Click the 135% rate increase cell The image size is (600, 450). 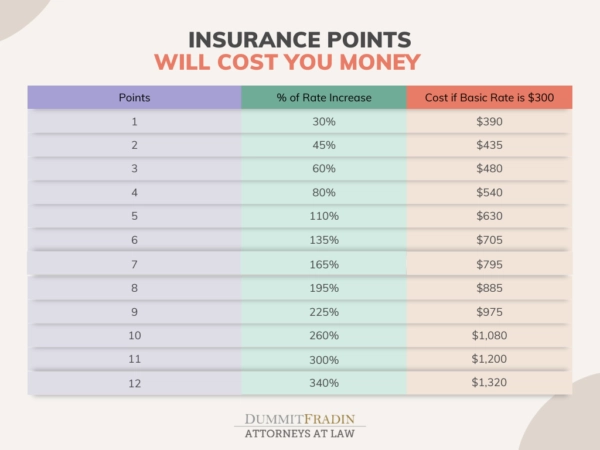[x=323, y=240]
